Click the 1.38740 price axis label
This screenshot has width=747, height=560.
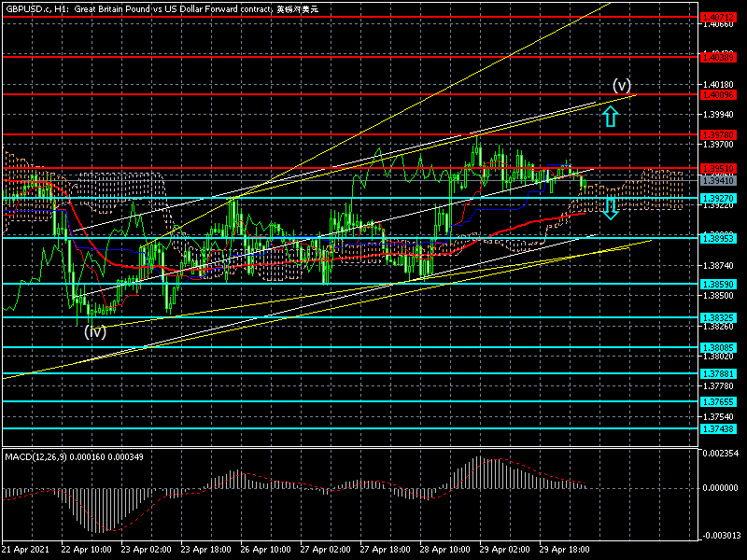click(x=718, y=266)
